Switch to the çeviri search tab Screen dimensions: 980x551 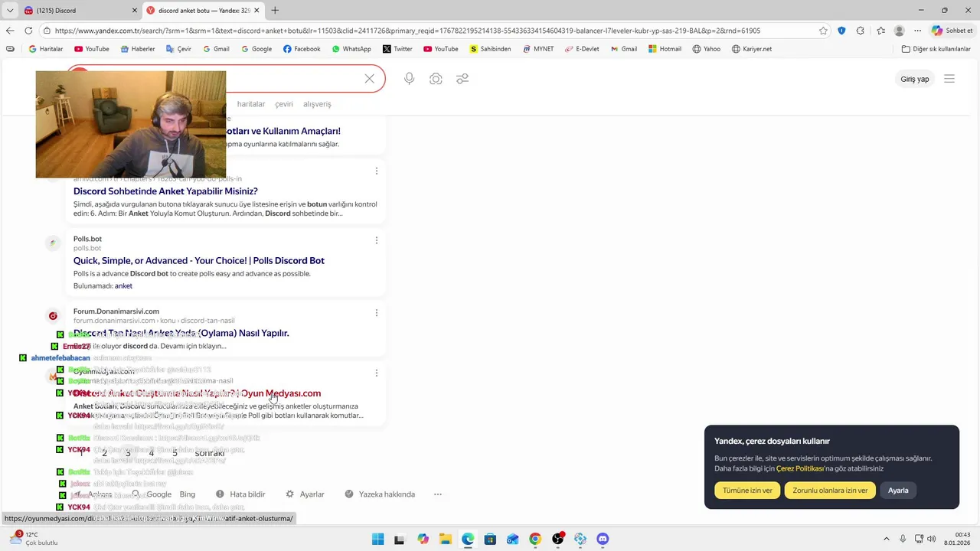284,104
